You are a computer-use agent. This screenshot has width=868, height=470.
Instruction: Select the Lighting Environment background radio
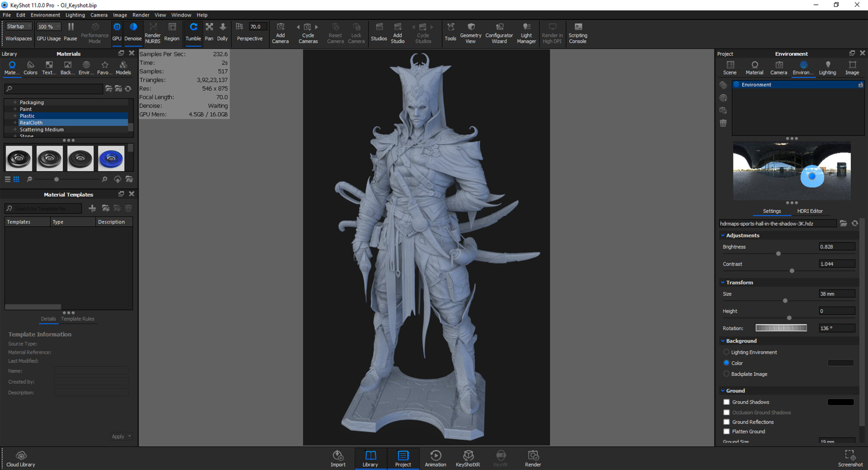pyautogui.click(x=727, y=352)
